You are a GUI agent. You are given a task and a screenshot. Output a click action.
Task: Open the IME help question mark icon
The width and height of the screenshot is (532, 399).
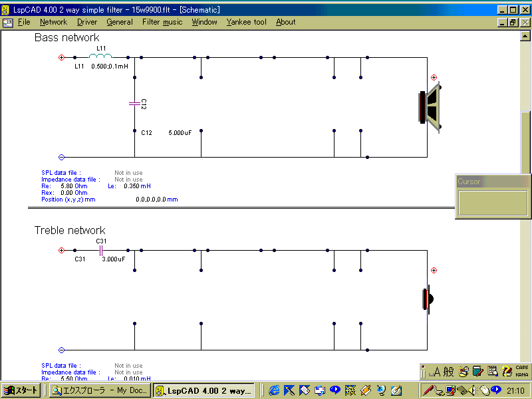tap(508, 371)
